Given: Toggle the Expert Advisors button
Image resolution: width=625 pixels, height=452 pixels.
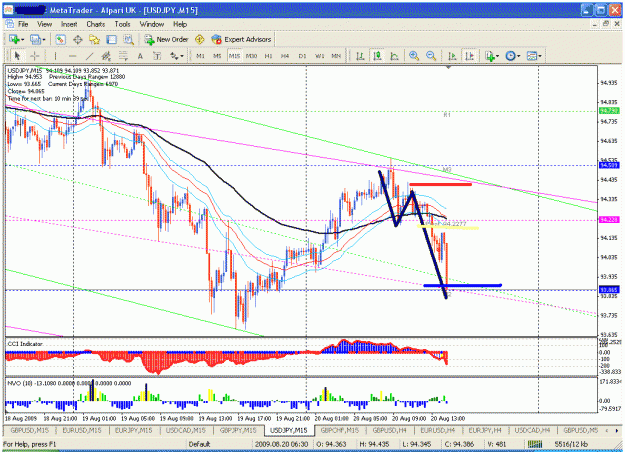Looking at the screenshot, I should coord(241,39).
